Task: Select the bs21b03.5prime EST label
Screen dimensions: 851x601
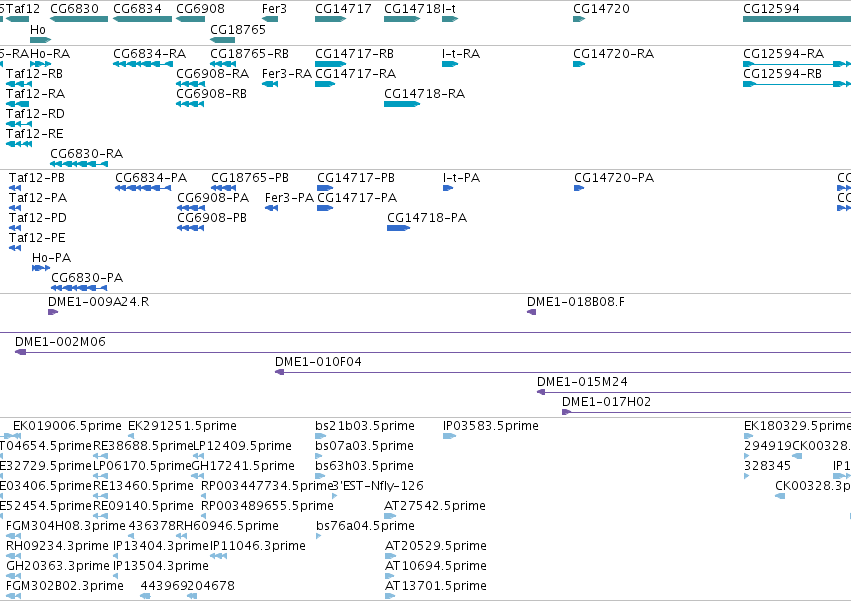Action: pyautogui.click(x=365, y=426)
